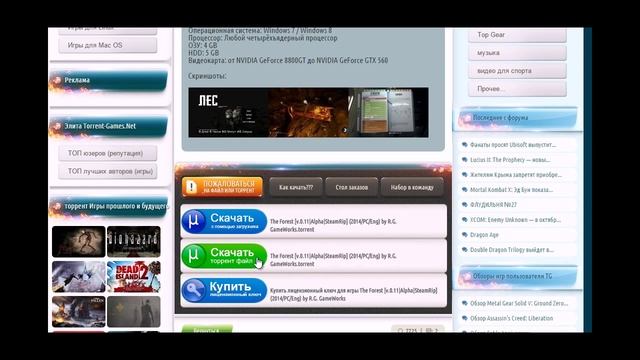This screenshot has width=640, height=360.
Task: Open forum post ФЛУДИЛЬНЯ №27
Action: 493,205
